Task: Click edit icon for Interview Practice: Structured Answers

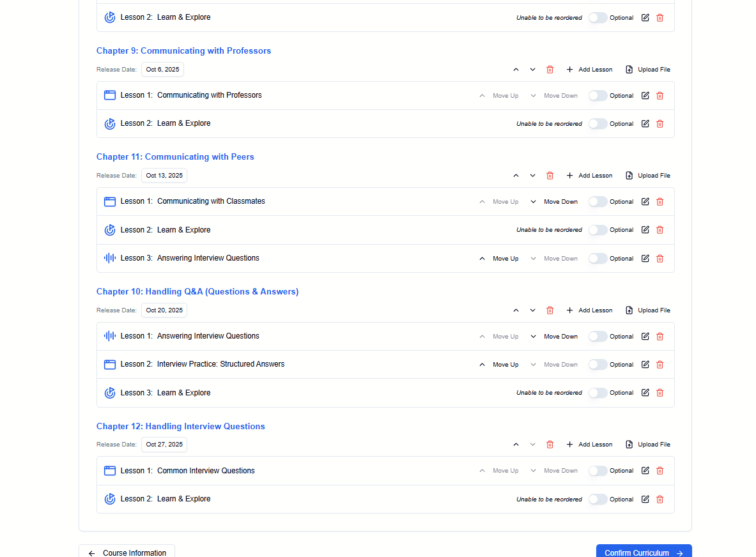Action: 645,365
